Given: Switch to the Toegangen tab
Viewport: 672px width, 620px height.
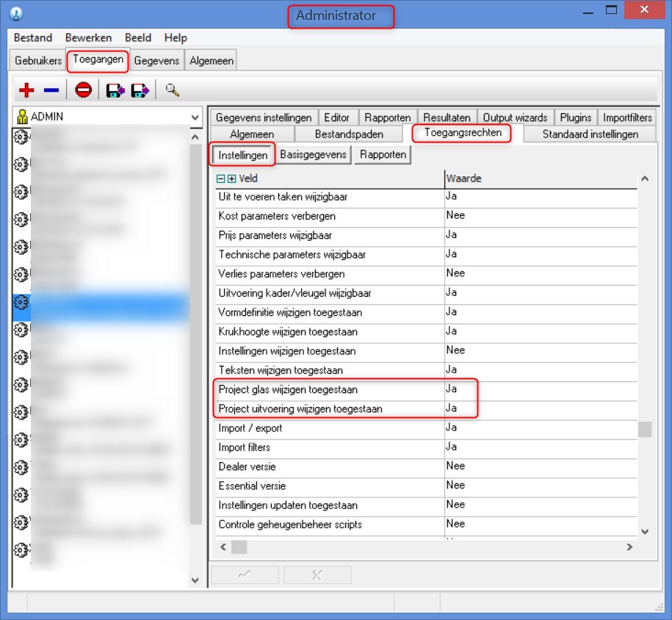Looking at the screenshot, I should 98,60.
